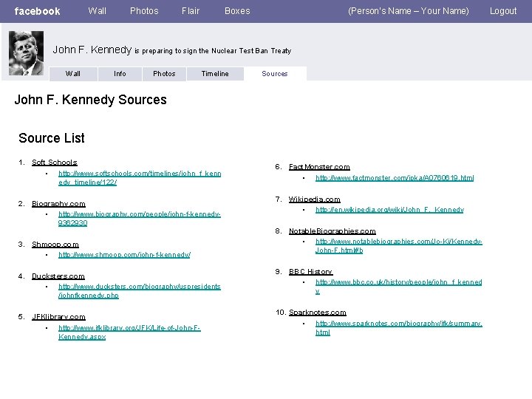Open the shmoop.com john-f-kennedy URL
The image size is (532, 399).
125,255
